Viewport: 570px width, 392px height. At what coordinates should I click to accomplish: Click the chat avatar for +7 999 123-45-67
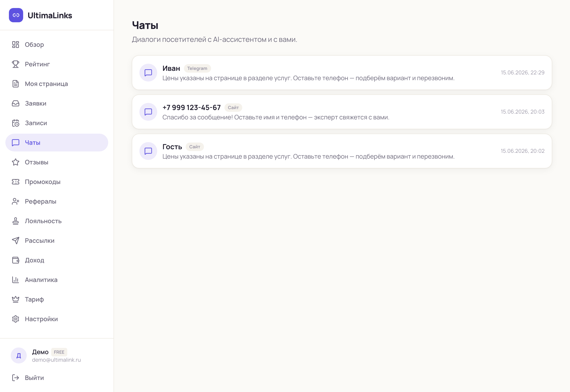coord(148,112)
